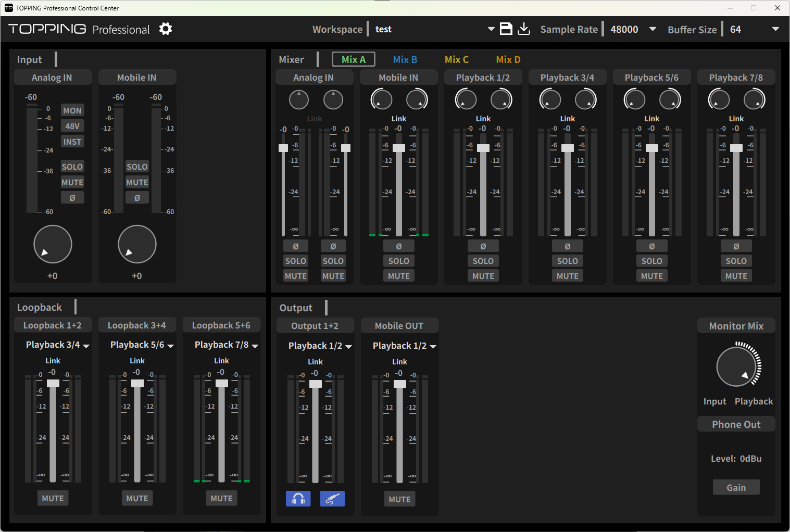
Task: Click the Monitor Mix knob
Action: [736, 366]
